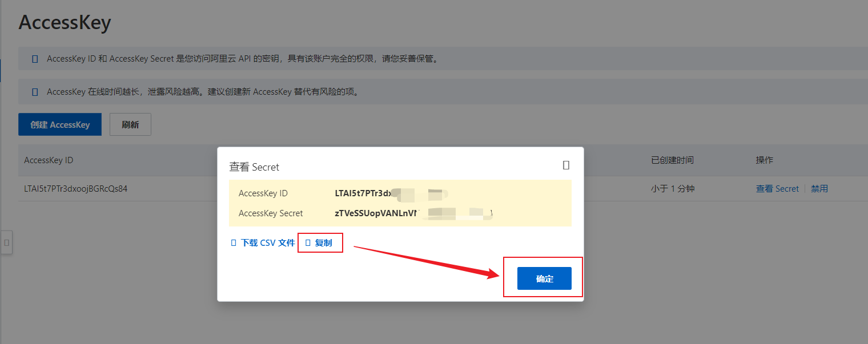Download credentials via 下载 CSV 文件 link

pyautogui.click(x=266, y=242)
